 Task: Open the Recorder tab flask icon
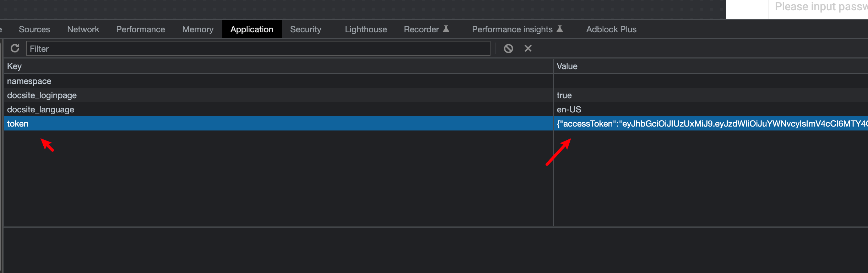tap(446, 29)
